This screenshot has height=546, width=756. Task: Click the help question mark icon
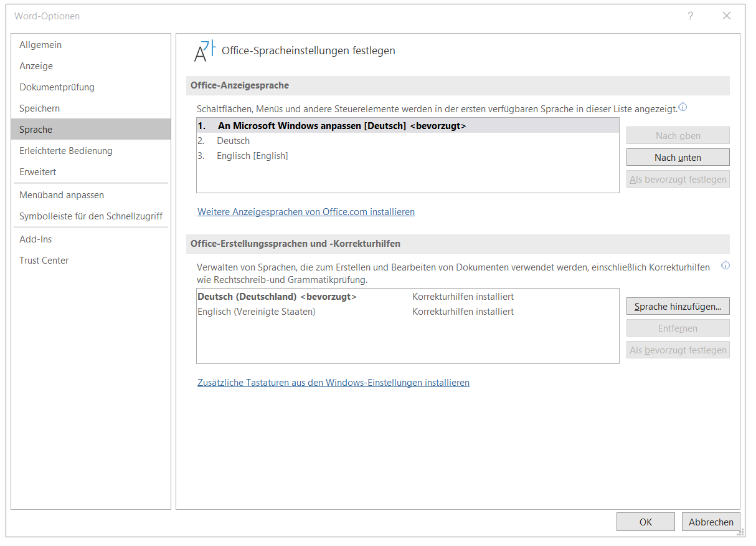coord(690,16)
